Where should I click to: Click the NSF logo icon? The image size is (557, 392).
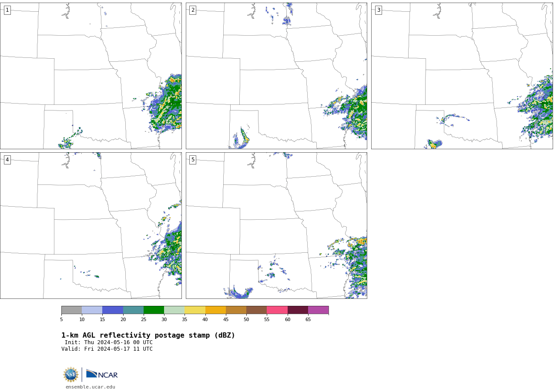(71, 375)
